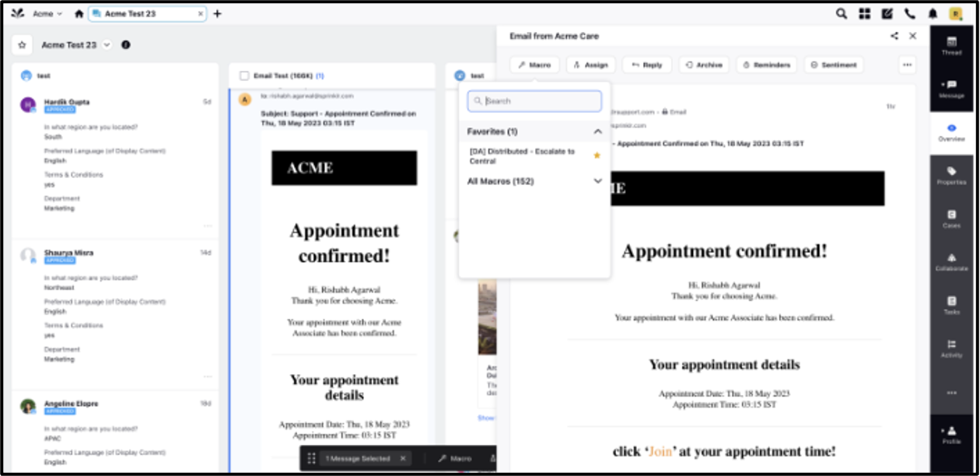
Task: Click the first test column header icon
Action: [26, 76]
